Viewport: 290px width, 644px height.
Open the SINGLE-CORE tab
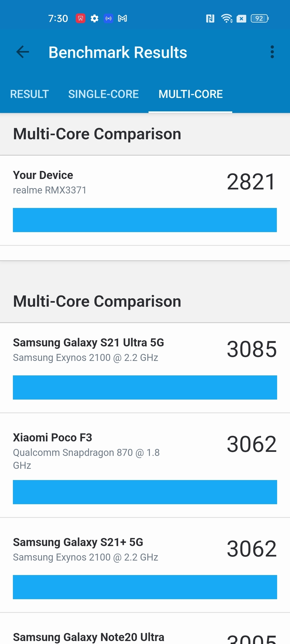coord(104,94)
